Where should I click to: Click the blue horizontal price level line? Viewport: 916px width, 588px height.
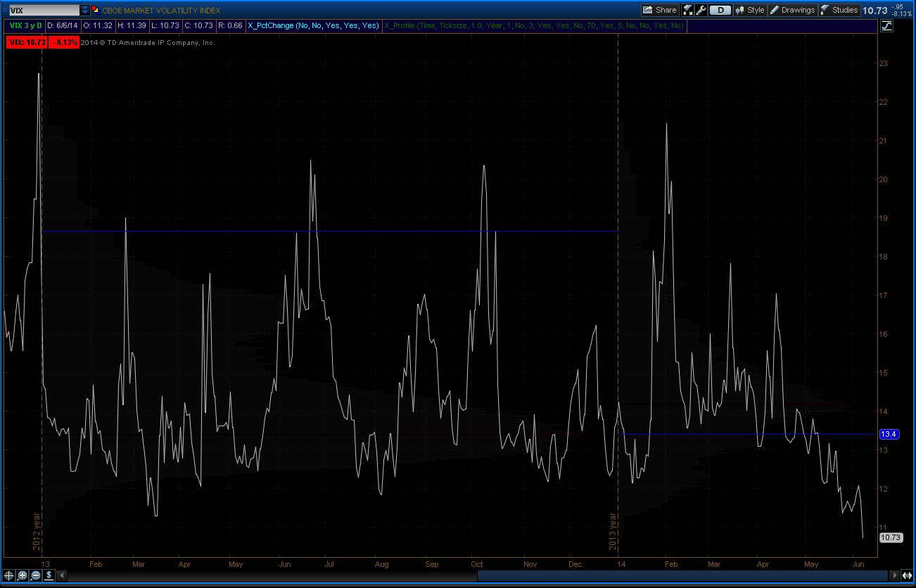[x=329, y=231]
